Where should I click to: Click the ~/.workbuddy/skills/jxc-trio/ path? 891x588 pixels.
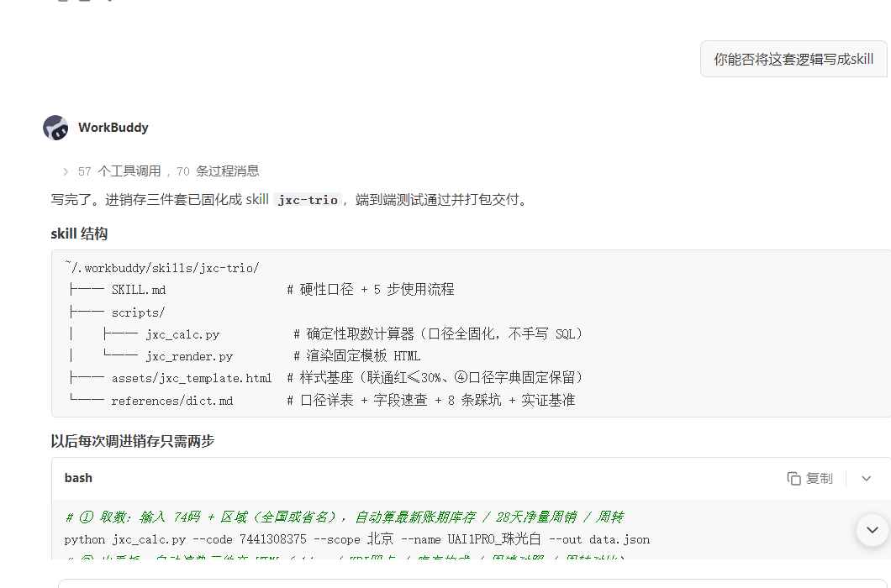point(162,268)
